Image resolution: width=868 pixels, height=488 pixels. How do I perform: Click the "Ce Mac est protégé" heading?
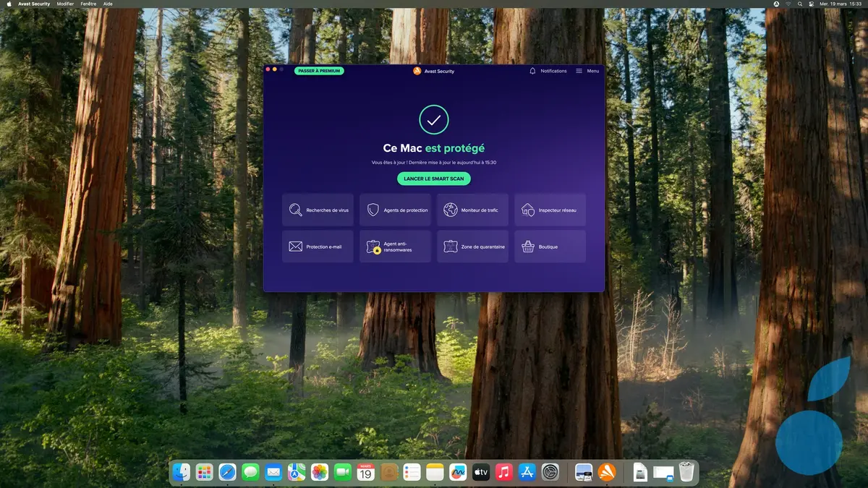pyautogui.click(x=434, y=148)
